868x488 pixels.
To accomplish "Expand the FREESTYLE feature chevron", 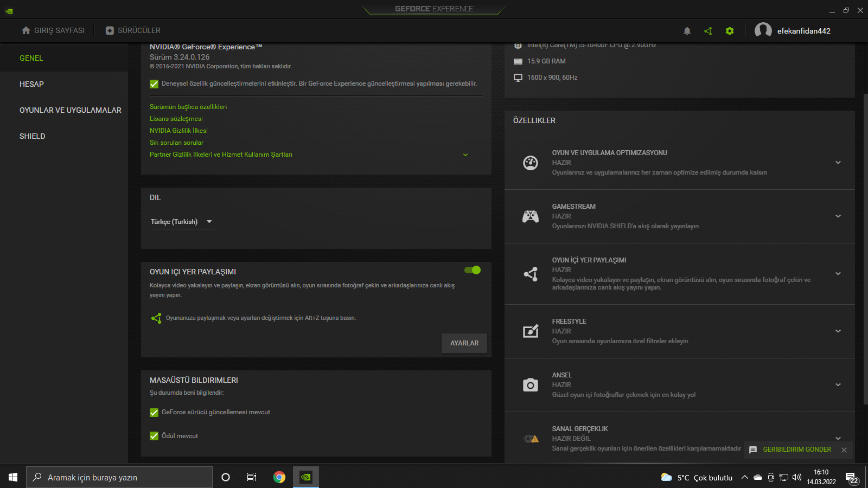I will 838,331.
